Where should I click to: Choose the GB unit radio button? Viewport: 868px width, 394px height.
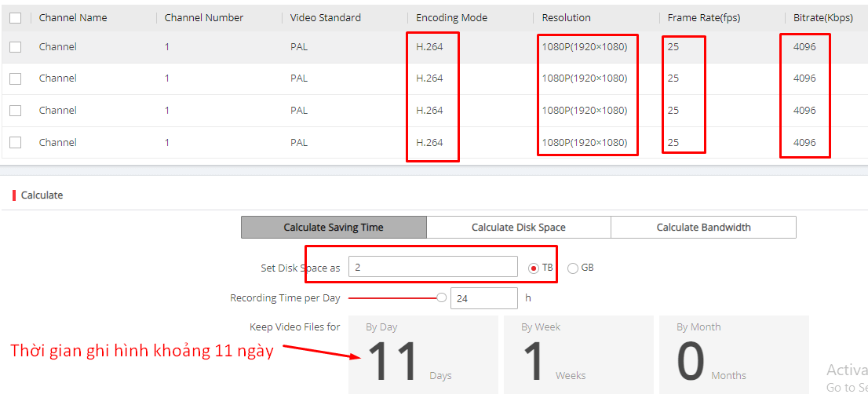pyautogui.click(x=572, y=268)
